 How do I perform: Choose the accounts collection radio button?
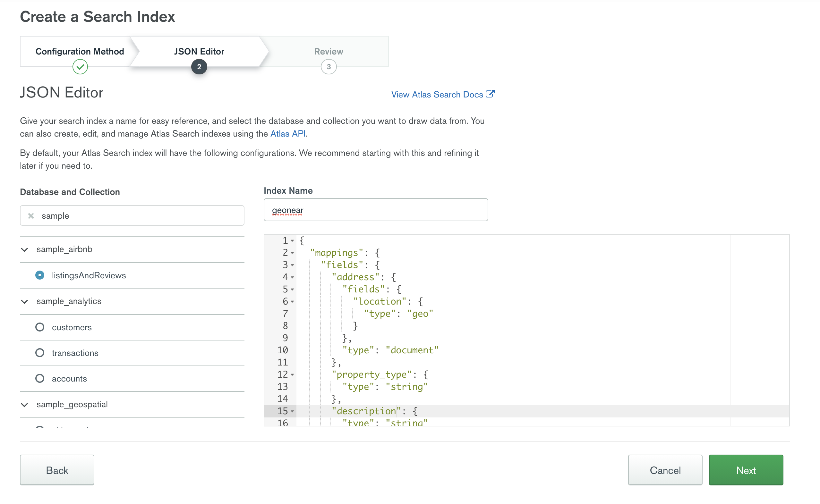pyautogui.click(x=40, y=379)
